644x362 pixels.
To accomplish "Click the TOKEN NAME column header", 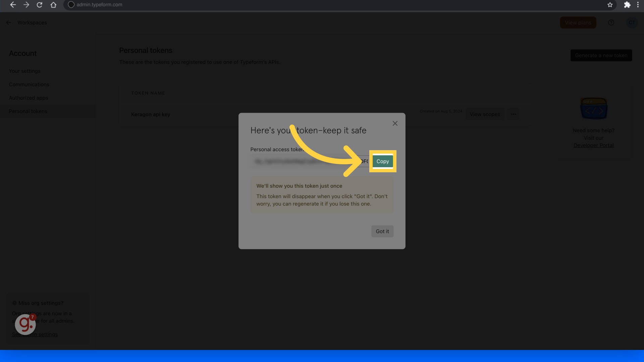I will tap(148, 93).
